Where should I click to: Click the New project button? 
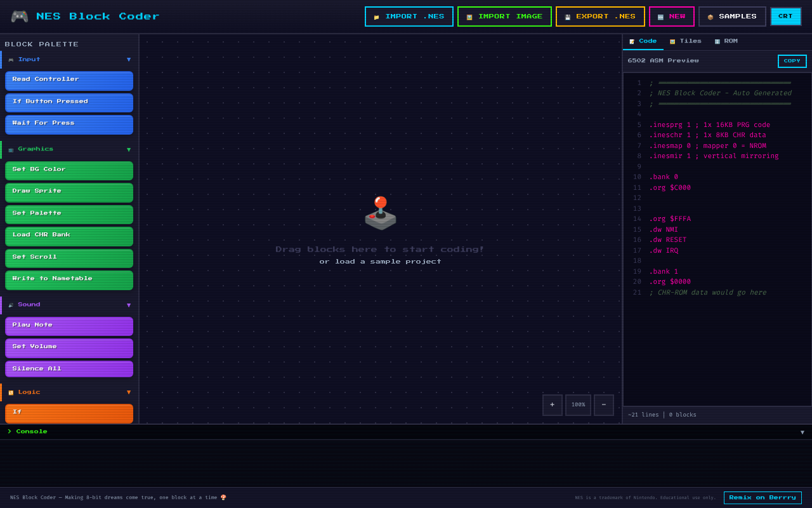672,17
